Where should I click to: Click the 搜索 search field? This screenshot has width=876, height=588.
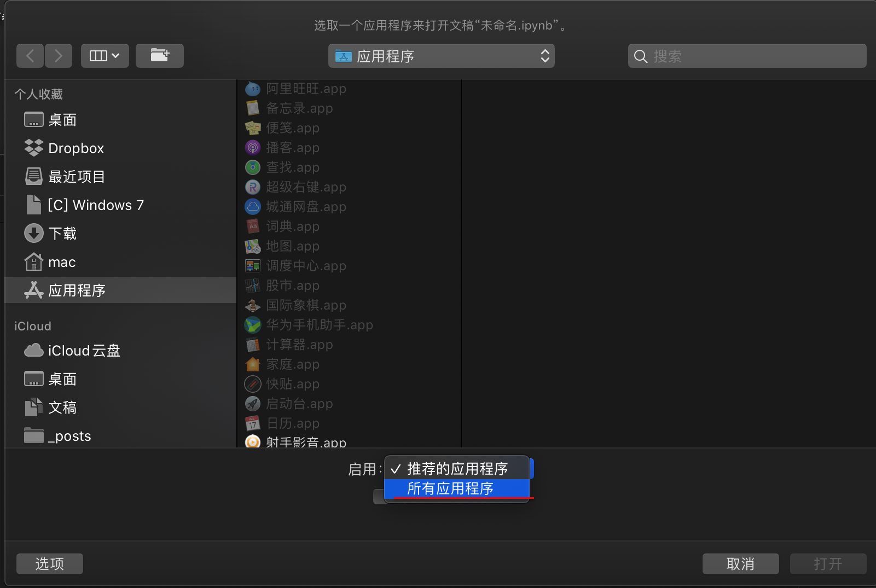[x=747, y=56]
